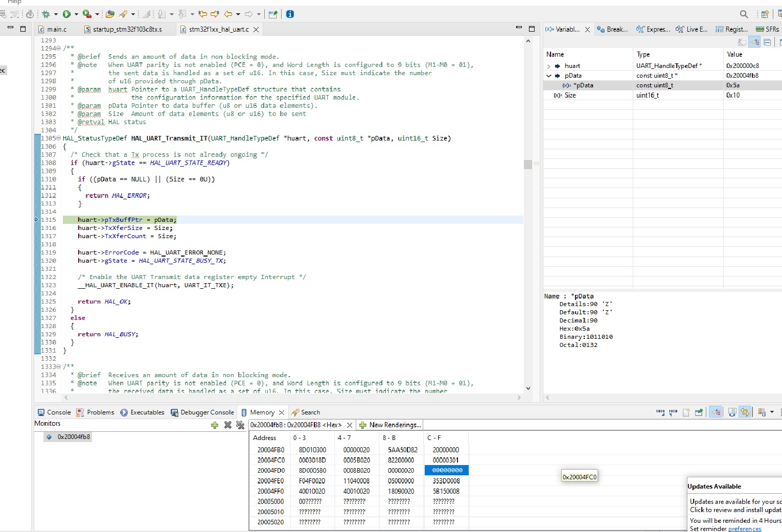Open the update reminder preferences link
This screenshot has height=532, width=782.
pyautogui.click(x=744, y=529)
